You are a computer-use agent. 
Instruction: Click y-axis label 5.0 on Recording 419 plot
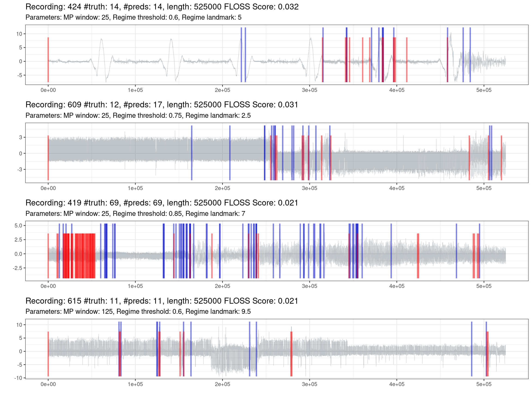pos(18,226)
